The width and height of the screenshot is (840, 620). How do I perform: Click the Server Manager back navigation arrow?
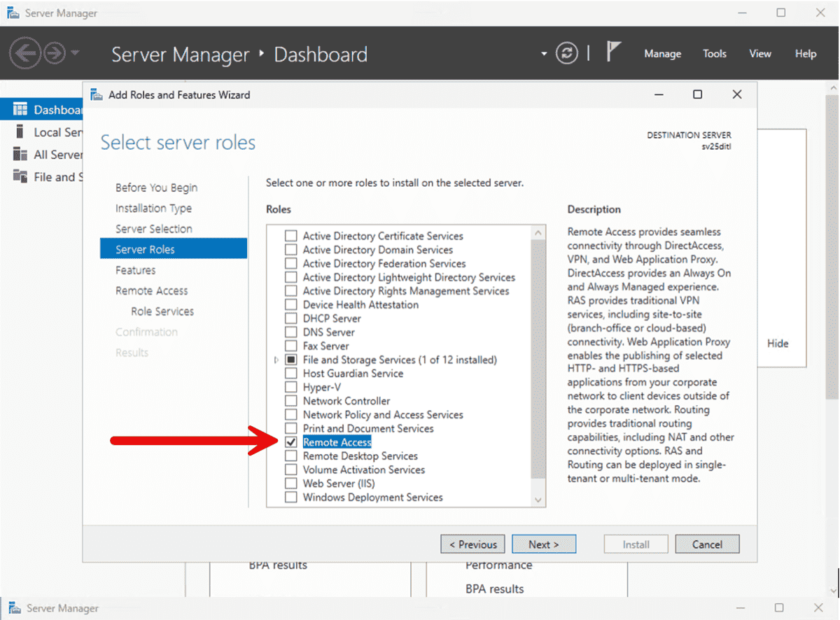(26, 53)
